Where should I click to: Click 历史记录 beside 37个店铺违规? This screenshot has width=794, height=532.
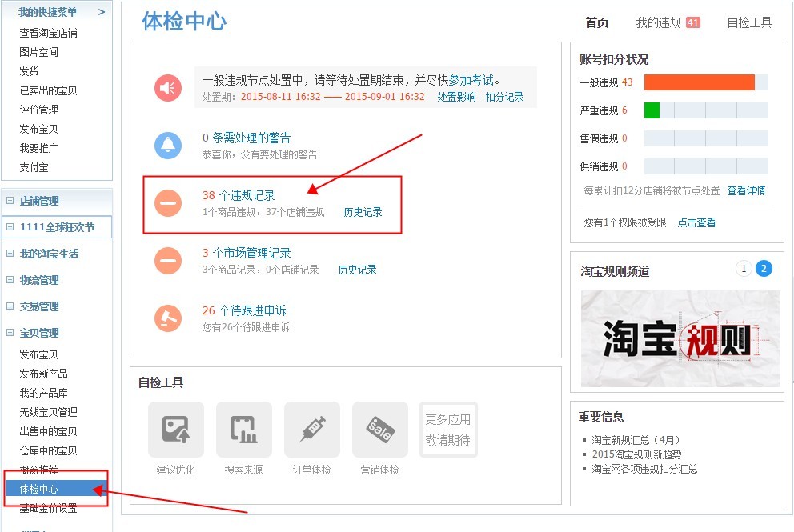(x=363, y=212)
